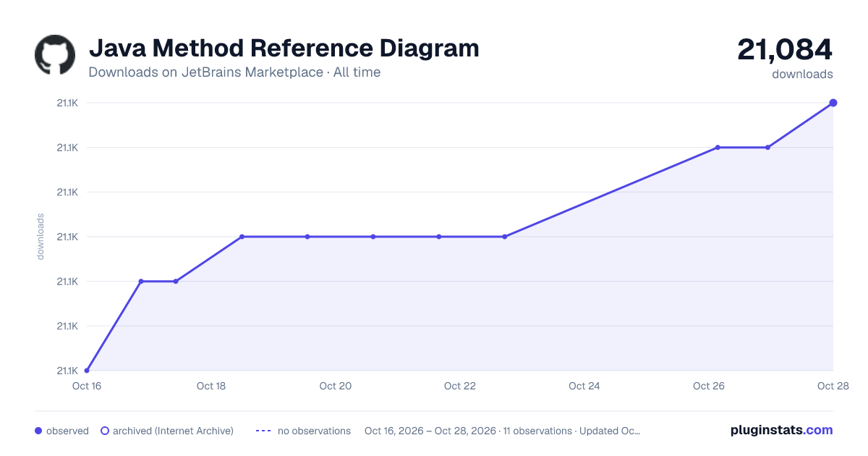The image size is (868, 456).
Task: Click 'Downloads on JetBrains Marketplace · All time' subtitle
Action: (x=234, y=72)
